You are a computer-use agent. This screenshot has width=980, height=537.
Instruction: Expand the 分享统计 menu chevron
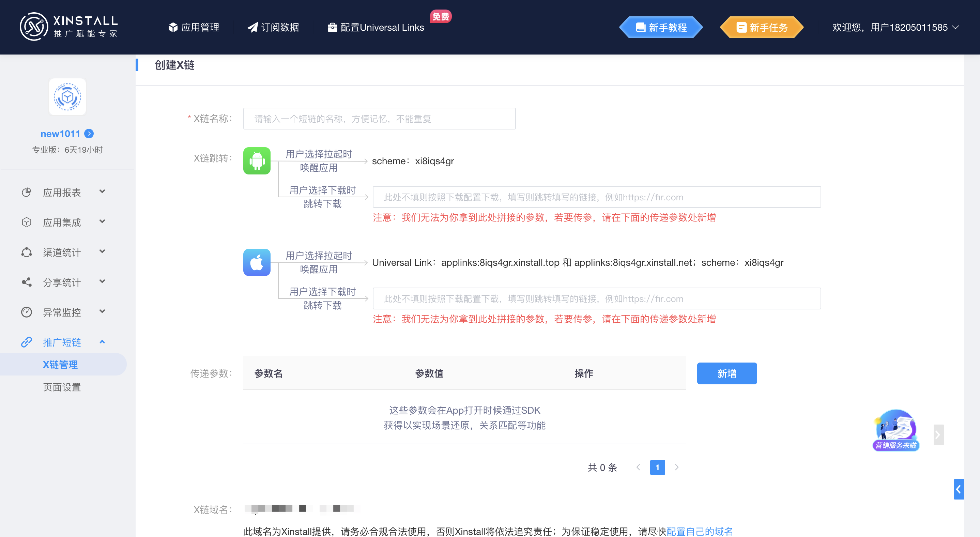tap(102, 281)
